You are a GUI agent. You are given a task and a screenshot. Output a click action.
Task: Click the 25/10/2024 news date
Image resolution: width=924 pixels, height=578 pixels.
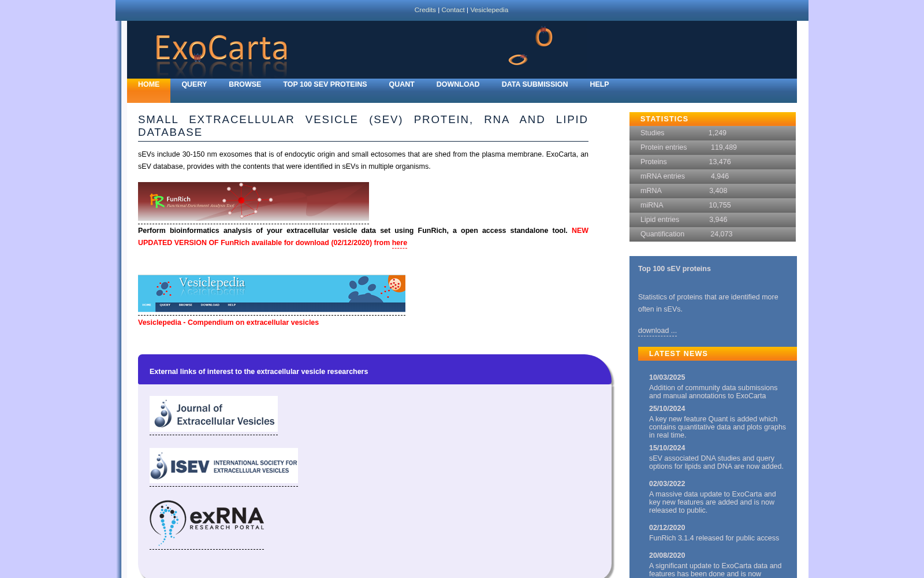pos(667,409)
